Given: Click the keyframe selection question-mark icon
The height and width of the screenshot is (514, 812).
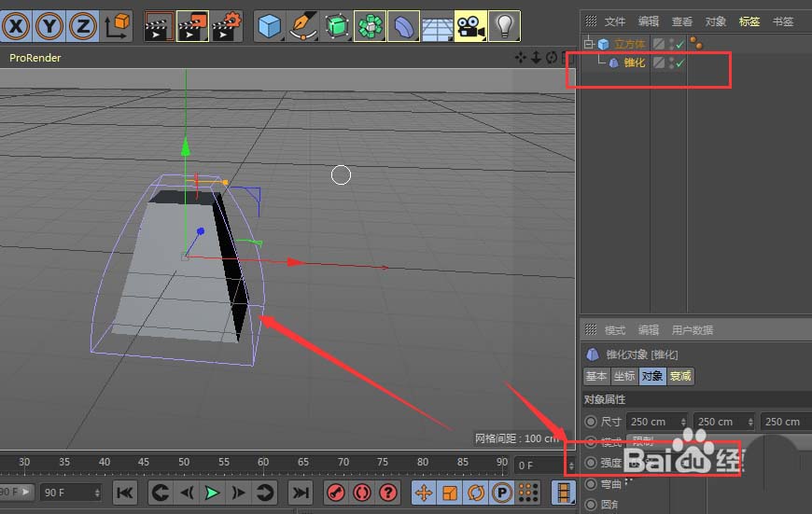Looking at the screenshot, I should coord(388,493).
